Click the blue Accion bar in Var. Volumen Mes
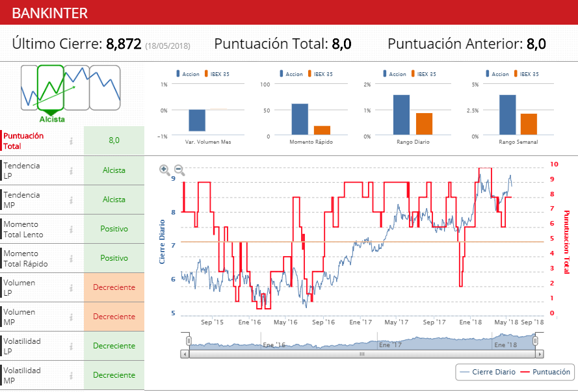Viewport: 578px width, 392px height. [197, 120]
